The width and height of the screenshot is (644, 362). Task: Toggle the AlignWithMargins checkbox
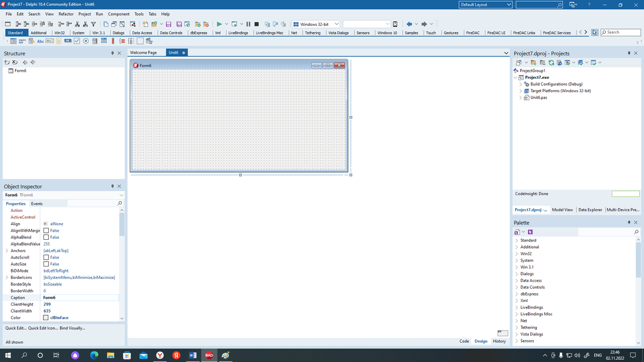click(x=46, y=231)
